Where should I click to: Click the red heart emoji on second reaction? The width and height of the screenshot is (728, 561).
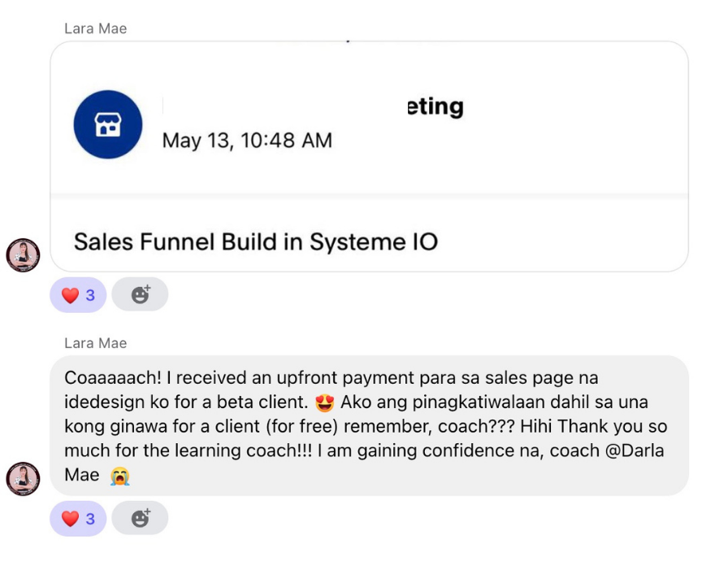(x=70, y=519)
